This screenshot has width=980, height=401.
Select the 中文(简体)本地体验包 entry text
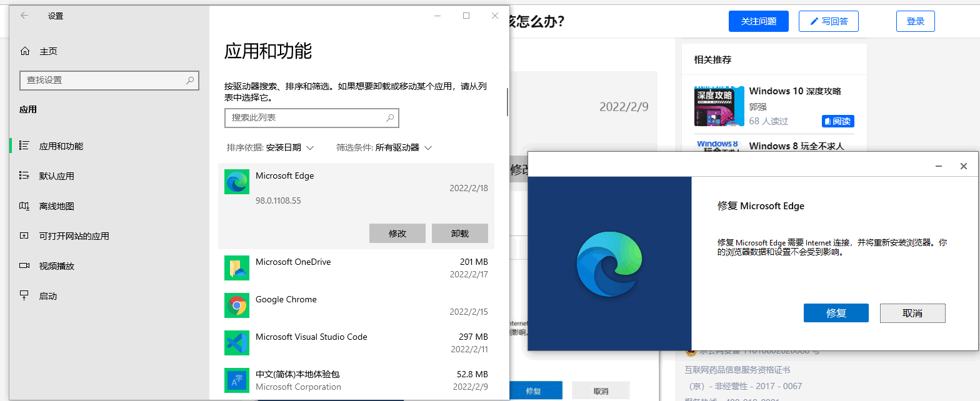coord(297,374)
